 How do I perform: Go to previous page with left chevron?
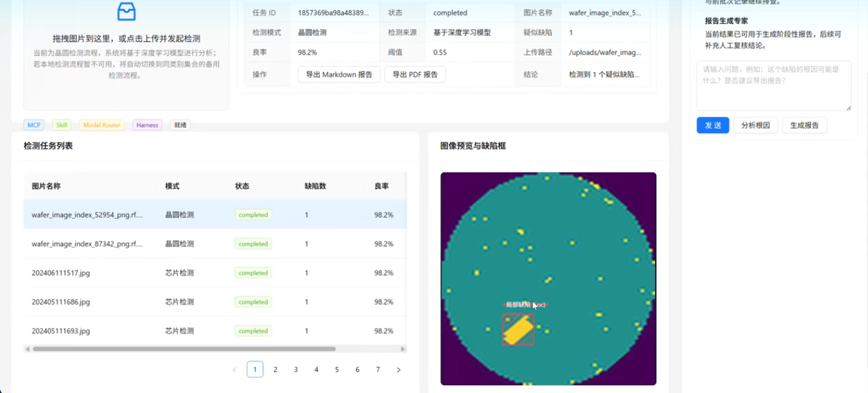click(234, 370)
